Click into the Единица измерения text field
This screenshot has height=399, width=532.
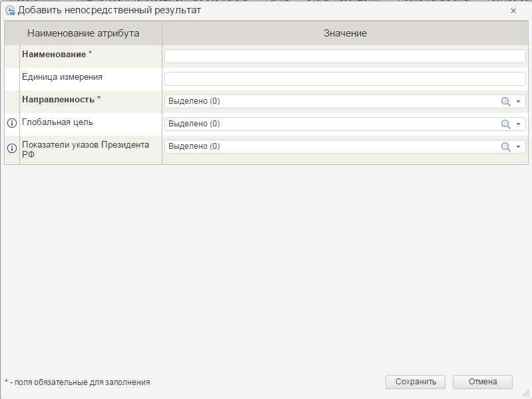(345, 79)
